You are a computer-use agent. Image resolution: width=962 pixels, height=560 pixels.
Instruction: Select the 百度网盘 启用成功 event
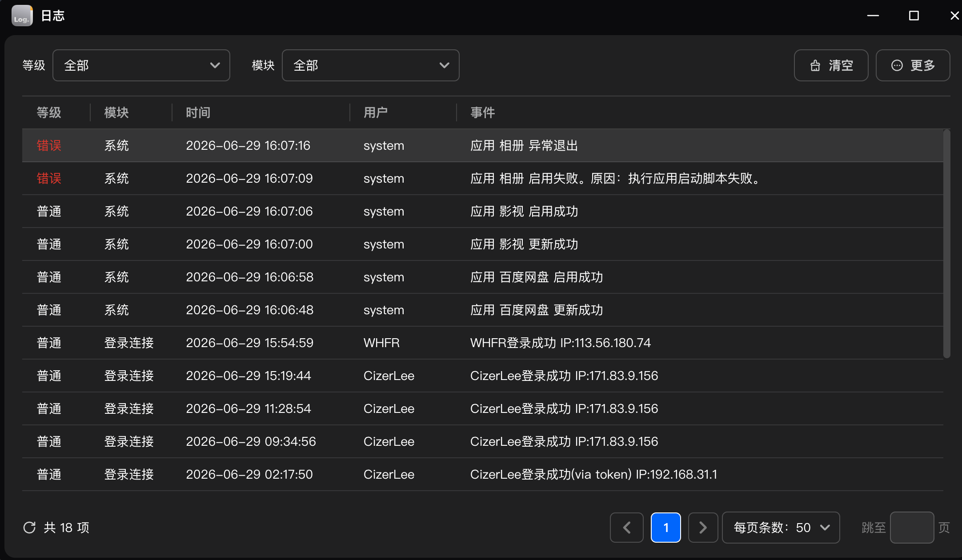coord(483,277)
